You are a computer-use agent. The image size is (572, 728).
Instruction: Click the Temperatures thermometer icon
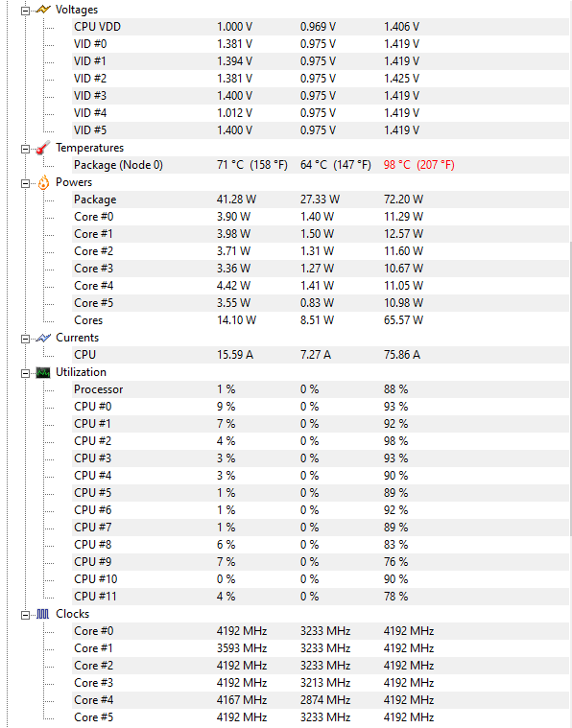click(43, 148)
